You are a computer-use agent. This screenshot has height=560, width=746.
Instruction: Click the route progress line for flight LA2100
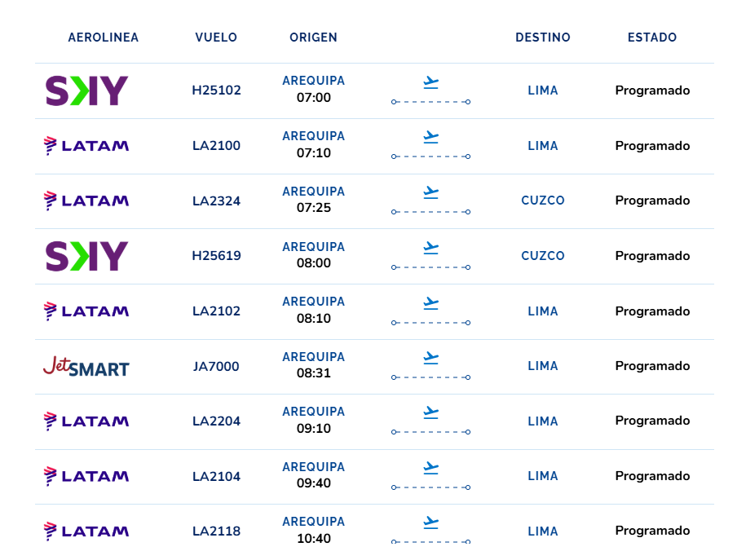click(431, 157)
